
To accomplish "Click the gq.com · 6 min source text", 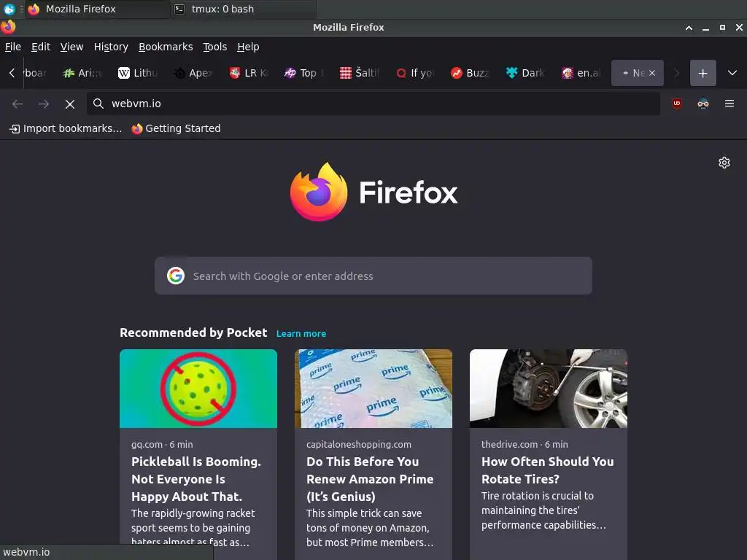I will click(162, 444).
